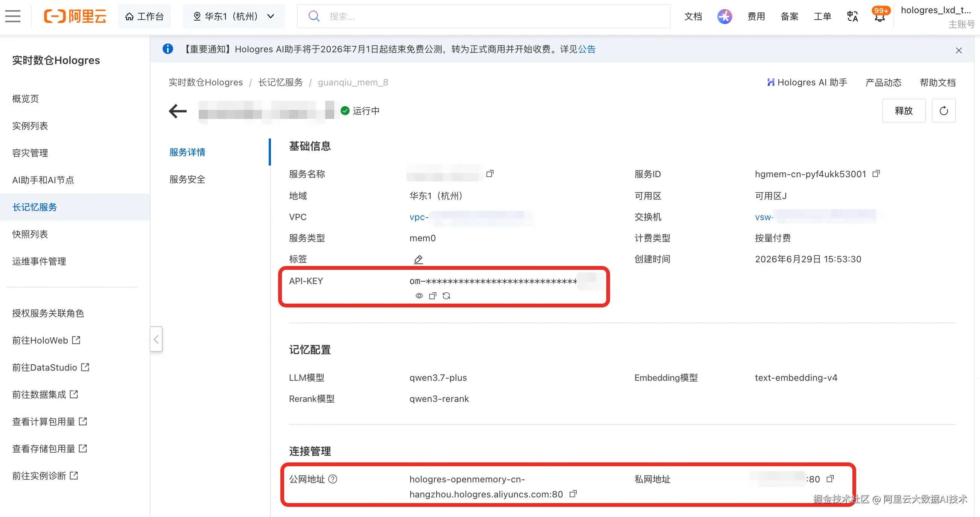Open the 备案 menu

789,16
